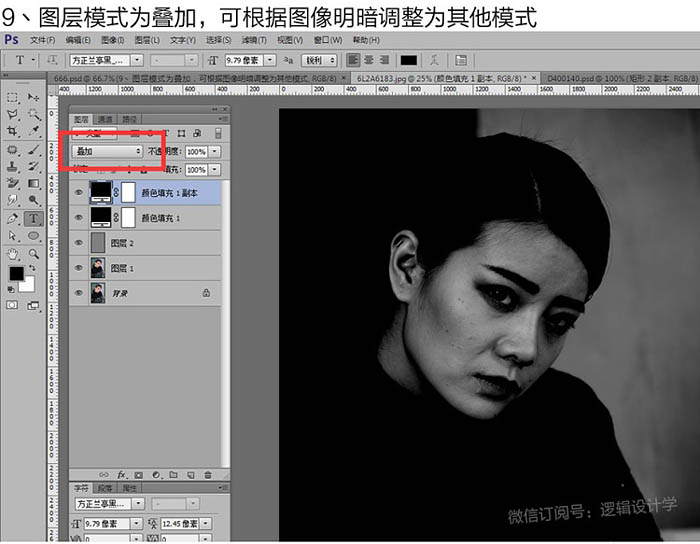This screenshot has width=700, height=544.
Task: Click the background color swatch
Action: [x=29, y=285]
